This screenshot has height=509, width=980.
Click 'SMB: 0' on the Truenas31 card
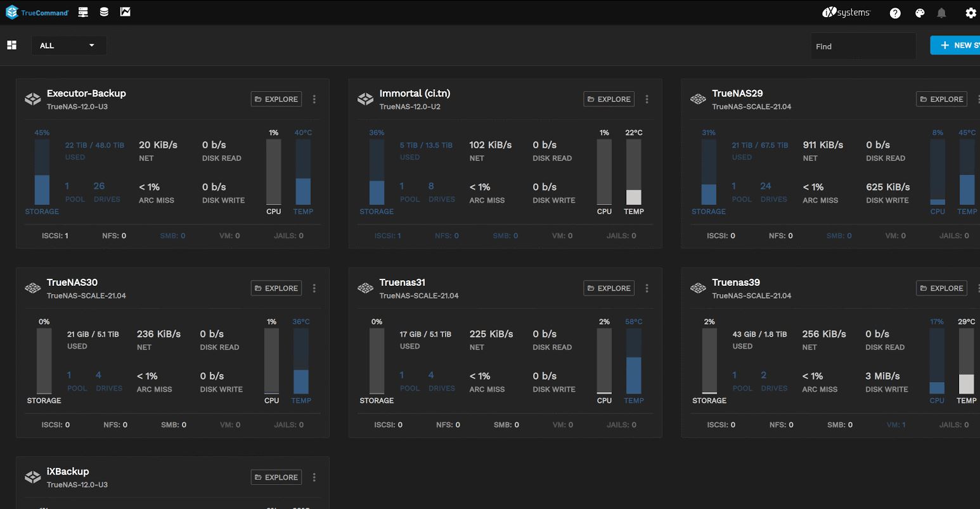click(506, 425)
